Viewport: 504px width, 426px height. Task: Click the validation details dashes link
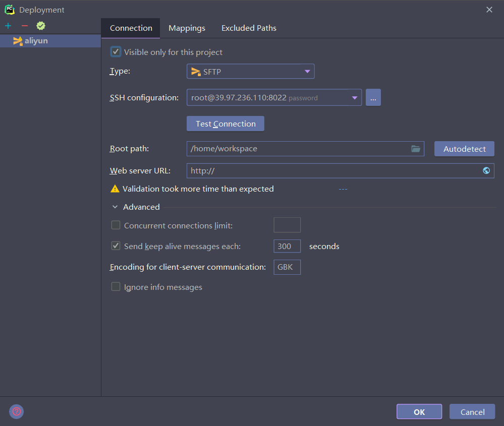pyautogui.click(x=343, y=189)
